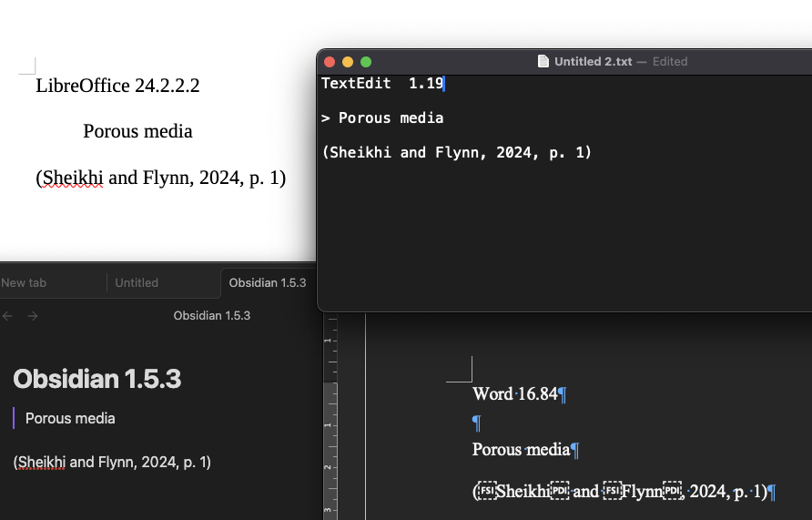Click the "Obsidian 1.5.3" large heading
The width and height of the screenshot is (812, 520).
coord(97,379)
